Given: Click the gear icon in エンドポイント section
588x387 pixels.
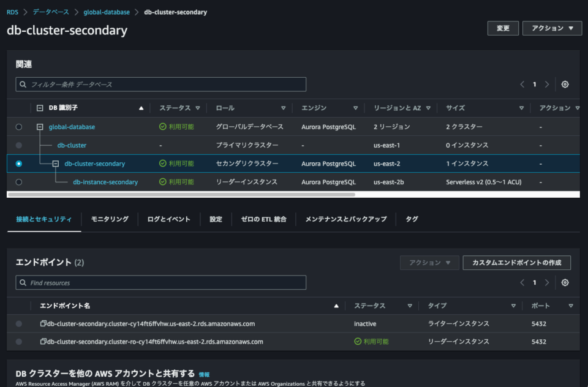Looking at the screenshot, I should pyautogui.click(x=565, y=282).
